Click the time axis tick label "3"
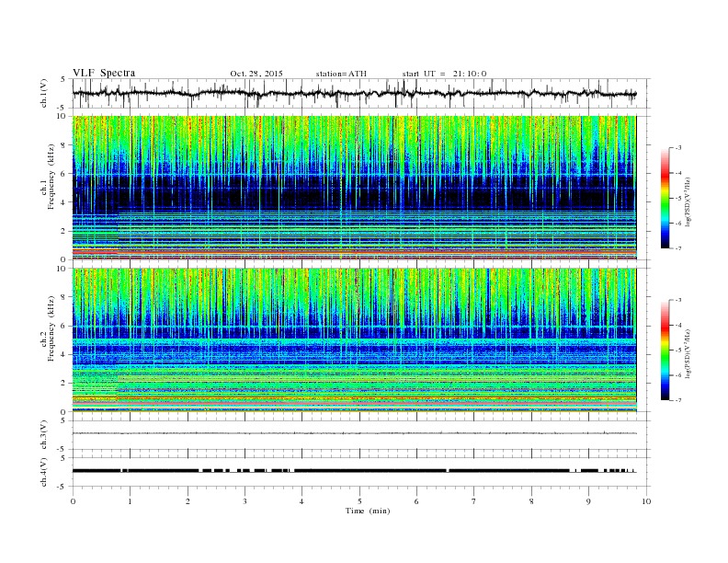The height and width of the screenshot is (563, 728). [x=245, y=501]
